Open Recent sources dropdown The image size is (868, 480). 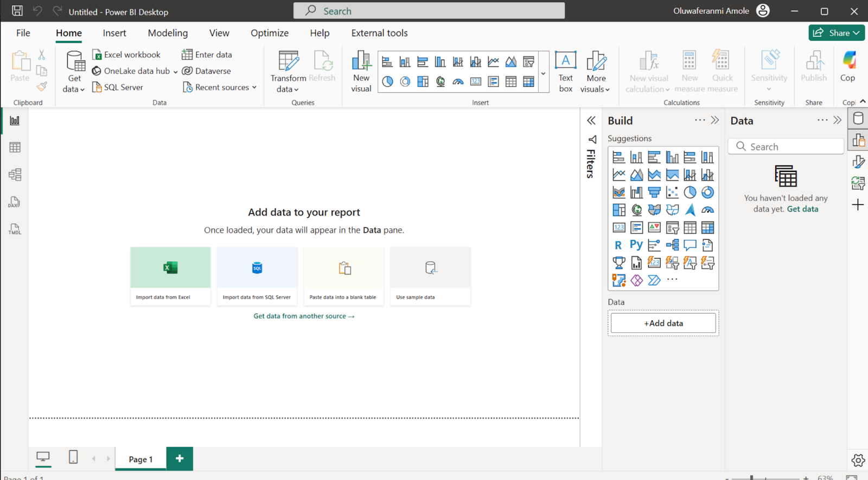[220, 87]
